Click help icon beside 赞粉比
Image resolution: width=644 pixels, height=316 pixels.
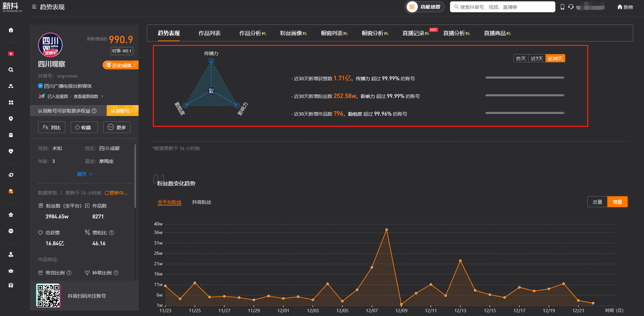tap(111, 233)
